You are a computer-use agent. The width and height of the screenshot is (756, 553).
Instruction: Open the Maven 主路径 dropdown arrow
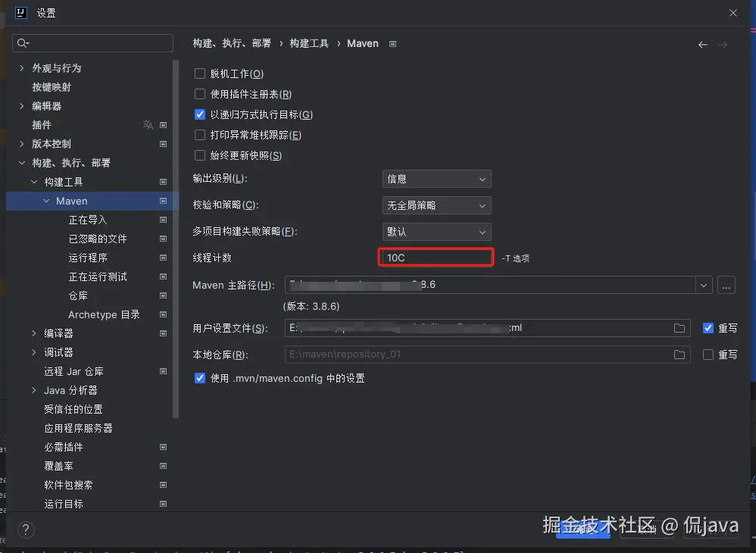click(x=704, y=285)
